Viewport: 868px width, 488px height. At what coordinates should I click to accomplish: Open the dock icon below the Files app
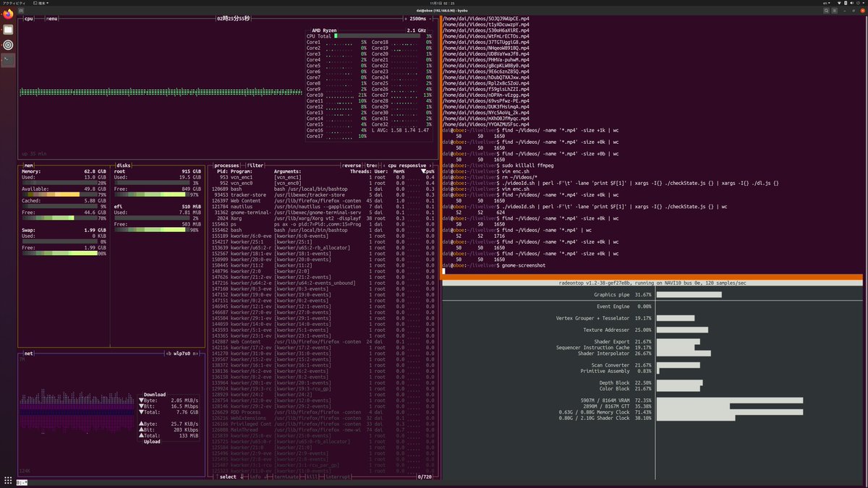(x=8, y=45)
